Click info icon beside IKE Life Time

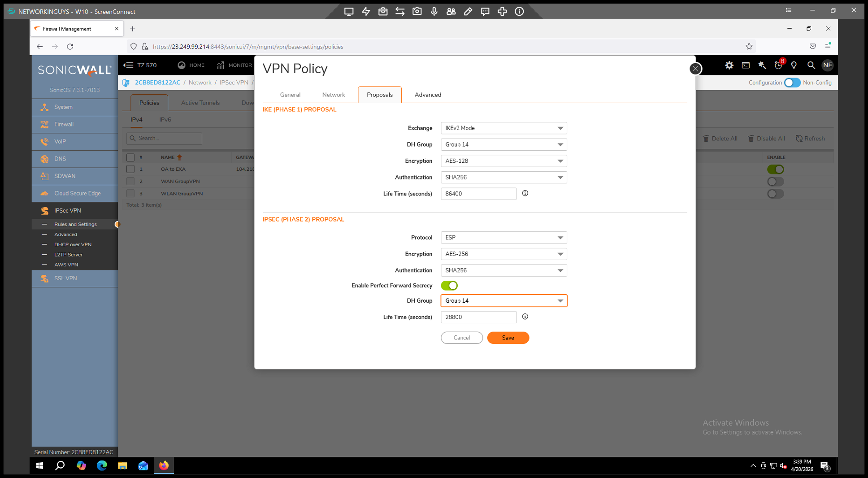(x=525, y=193)
